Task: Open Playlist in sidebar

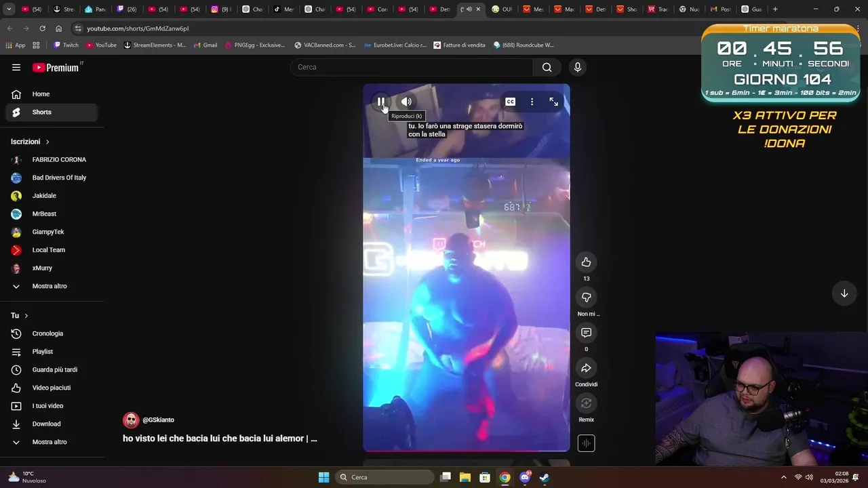Action: click(52, 352)
